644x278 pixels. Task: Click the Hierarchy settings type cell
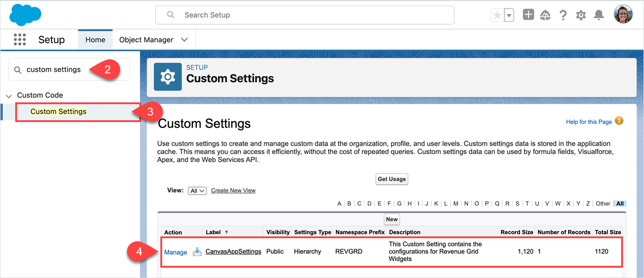click(307, 251)
